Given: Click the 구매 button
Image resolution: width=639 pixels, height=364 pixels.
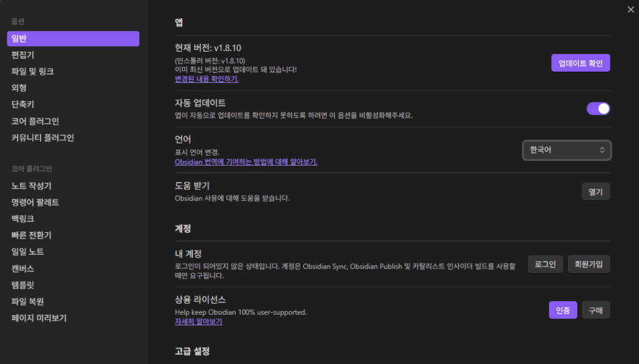Looking at the screenshot, I should tap(595, 310).
